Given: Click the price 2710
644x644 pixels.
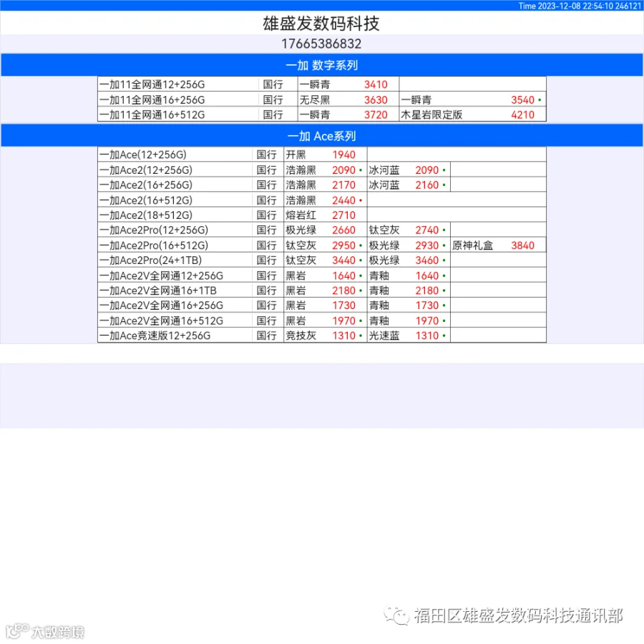Looking at the screenshot, I should (343, 215).
